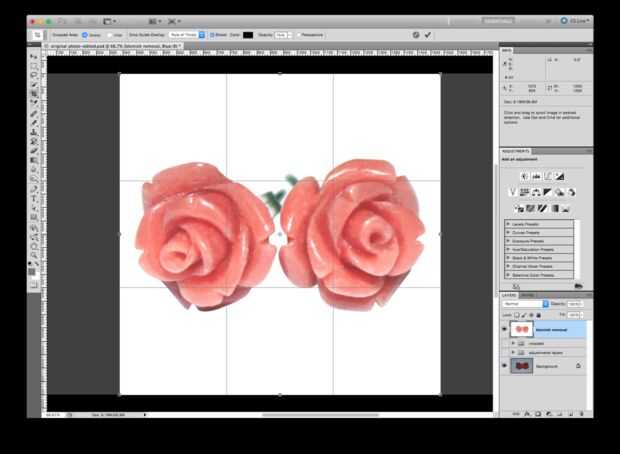The width and height of the screenshot is (620, 454).
Task: Open the CS Live menu button
Action: click(x=575, y=21)
